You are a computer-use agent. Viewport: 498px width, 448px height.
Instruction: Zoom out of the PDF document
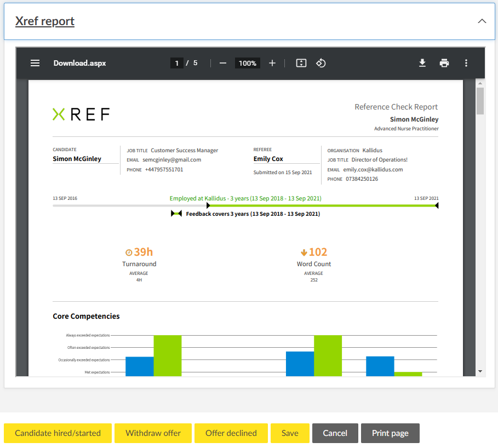pyautogui.click(x=223, y=63)
